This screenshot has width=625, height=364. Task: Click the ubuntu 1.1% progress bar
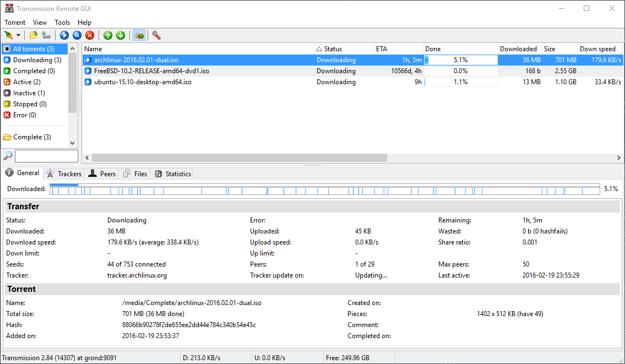(461, 82)
